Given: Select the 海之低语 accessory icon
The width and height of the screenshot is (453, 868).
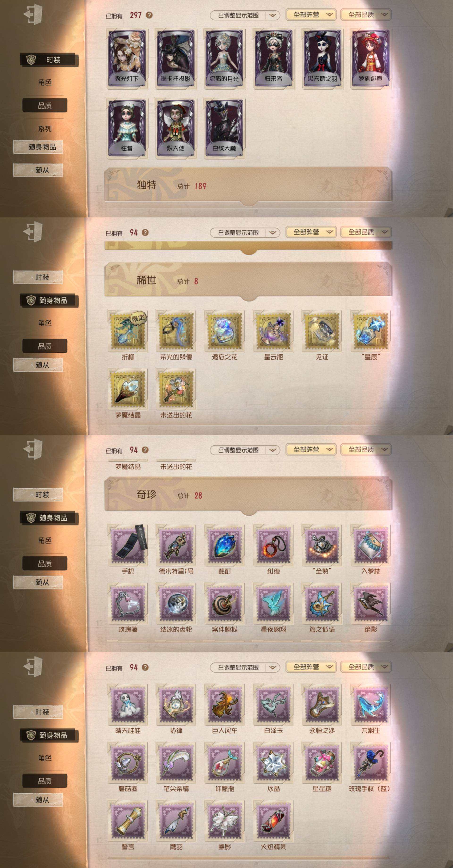Looking at the screenshot, I should [x=322, y=603].
